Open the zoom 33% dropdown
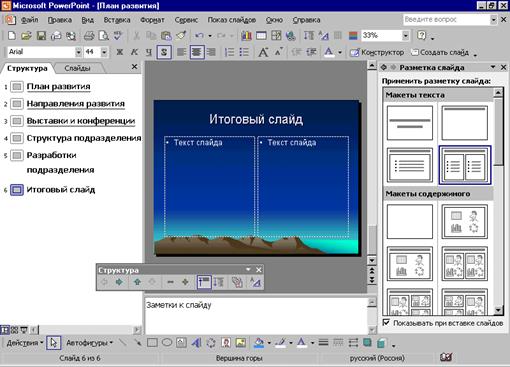Screen dimensions: 510x367 [406, 35]
